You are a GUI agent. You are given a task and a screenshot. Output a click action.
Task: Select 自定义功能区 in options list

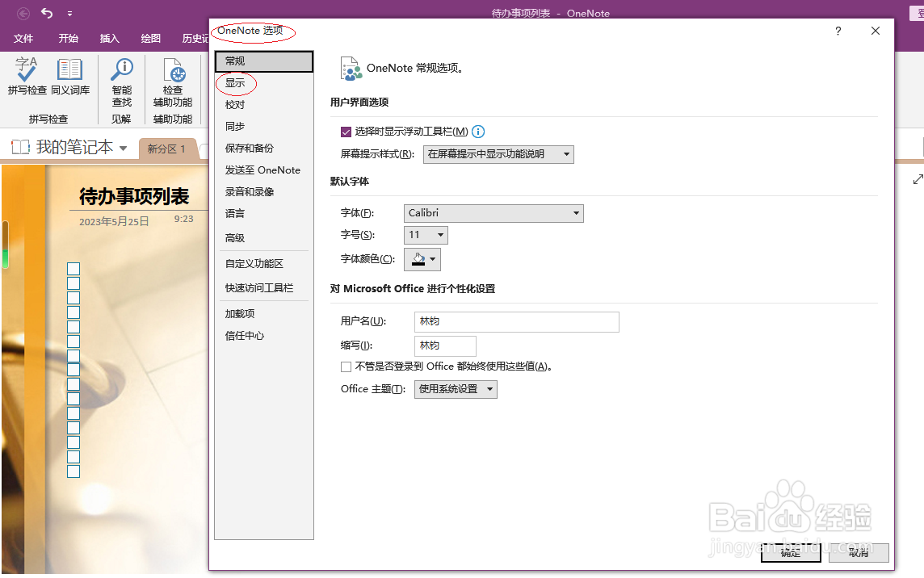[264, 264]
